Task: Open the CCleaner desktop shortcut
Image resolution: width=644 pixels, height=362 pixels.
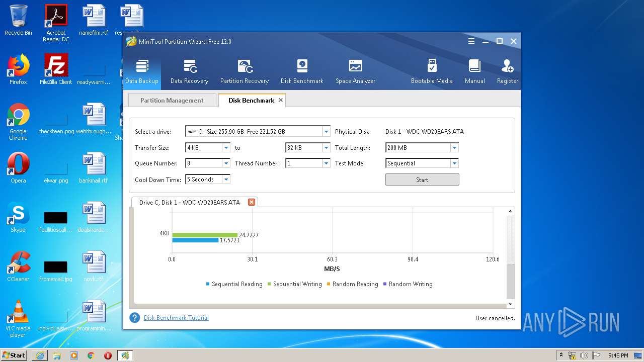Action: [x=18, y=266]
